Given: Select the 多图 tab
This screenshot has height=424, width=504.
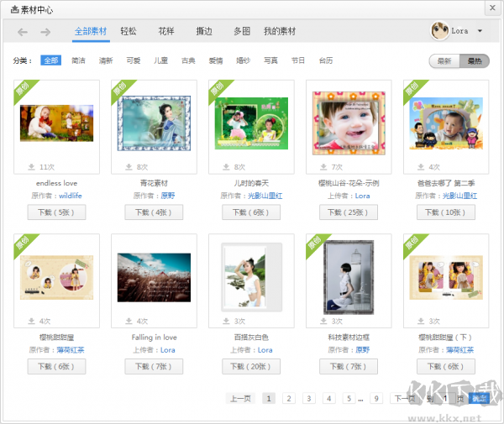Looking at the screenshot, I should pyautogui.click(x=242, y=31).
